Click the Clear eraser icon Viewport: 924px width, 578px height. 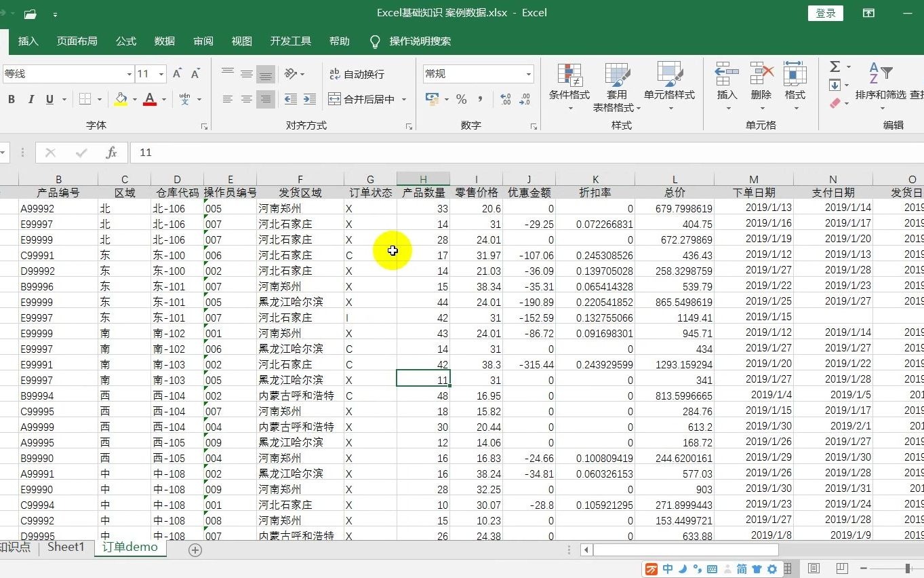tap(835, 103)
